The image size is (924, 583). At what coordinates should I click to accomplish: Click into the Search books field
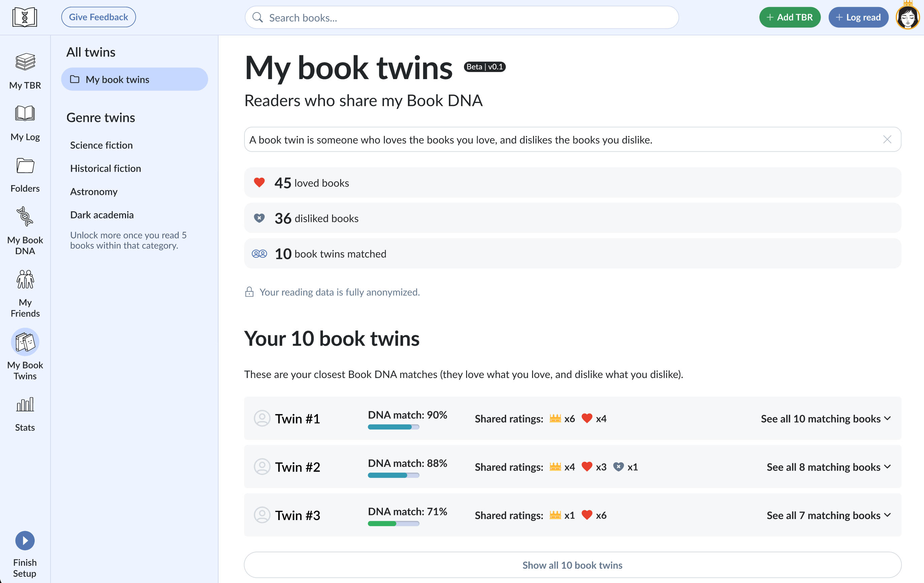[462, 18]
